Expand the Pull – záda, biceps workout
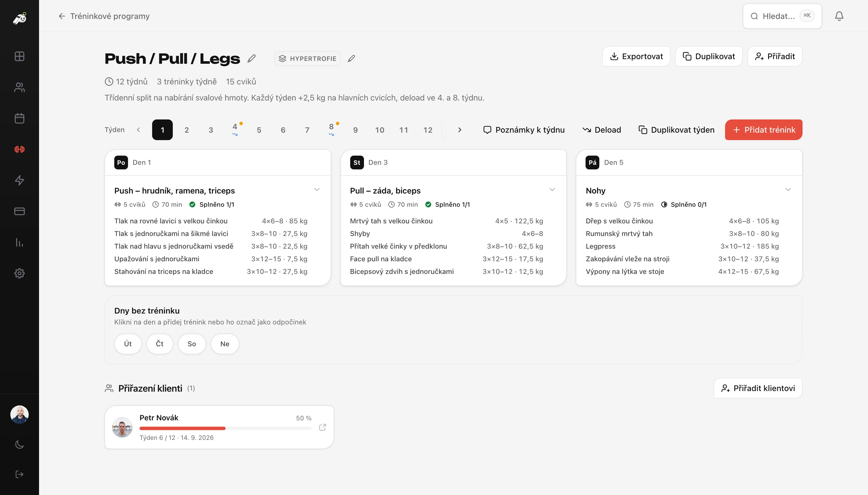Screen dimensions: 868x495 click(552, 190)
